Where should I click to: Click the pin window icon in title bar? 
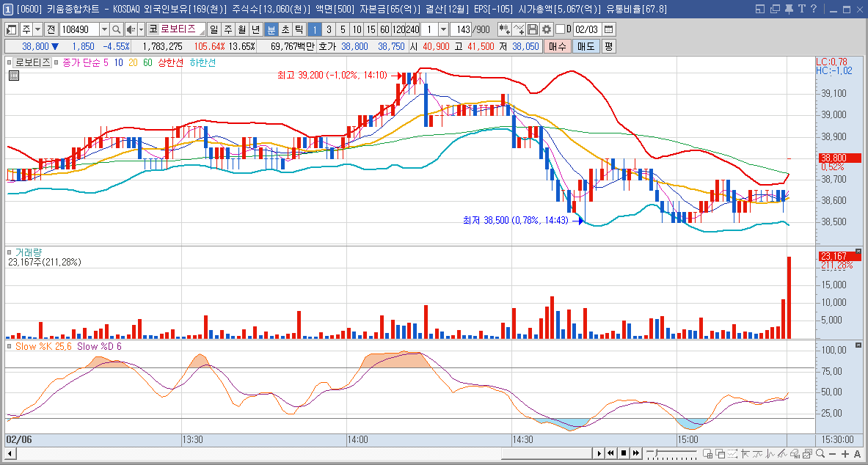pyautogui.click(x=789, y=8)
